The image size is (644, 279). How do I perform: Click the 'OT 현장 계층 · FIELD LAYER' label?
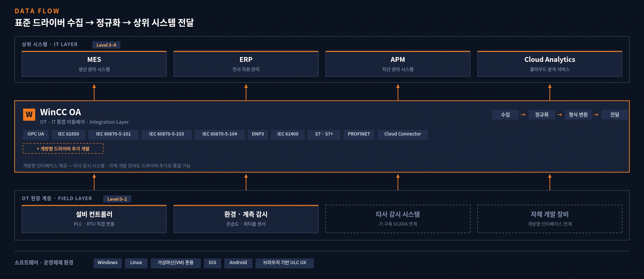(x=57, y=199)
